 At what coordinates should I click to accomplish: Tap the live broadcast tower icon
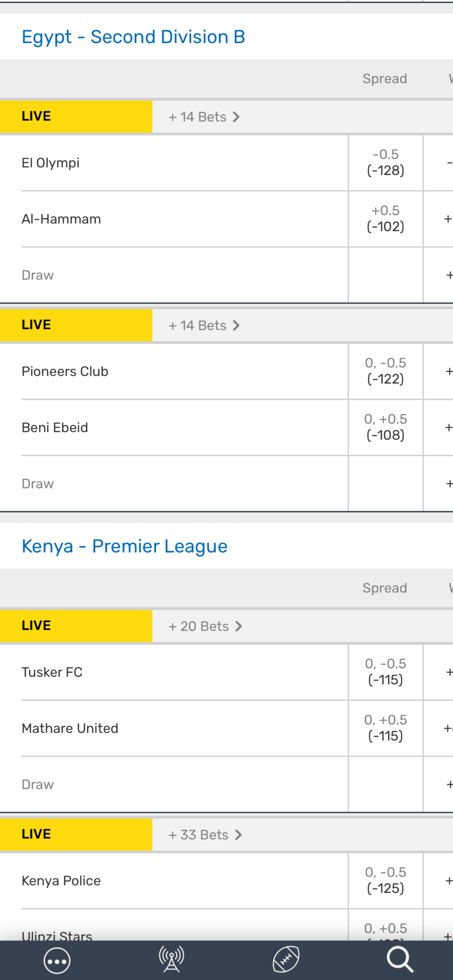point(171,960)
